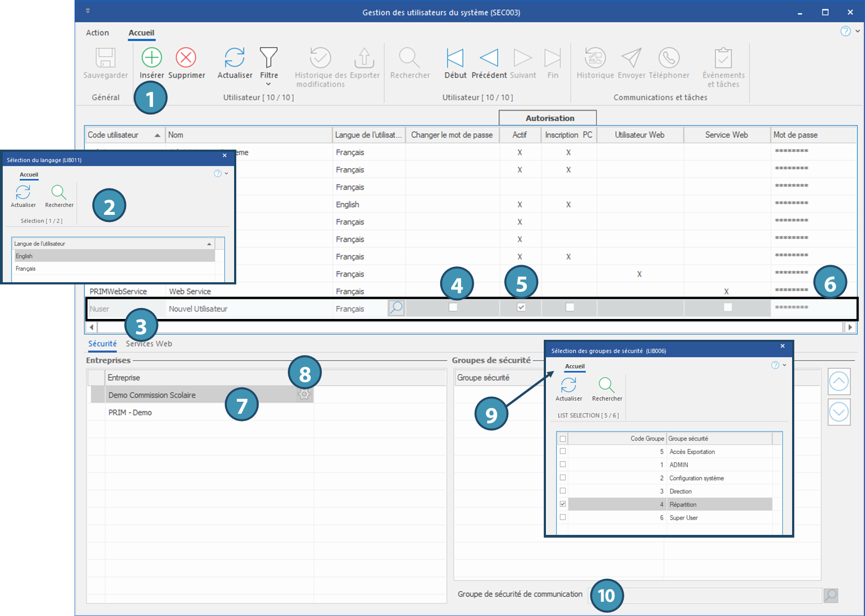Uncheck Actif checkbox for Nouvel Utilisateur
This screenshot has width=865, height=616.
click(x=521, y=307)
